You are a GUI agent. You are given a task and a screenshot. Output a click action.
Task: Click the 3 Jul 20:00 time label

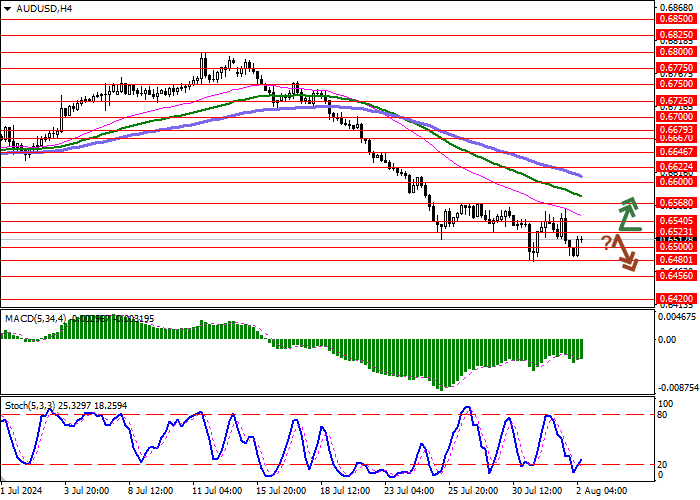[87, 491]
